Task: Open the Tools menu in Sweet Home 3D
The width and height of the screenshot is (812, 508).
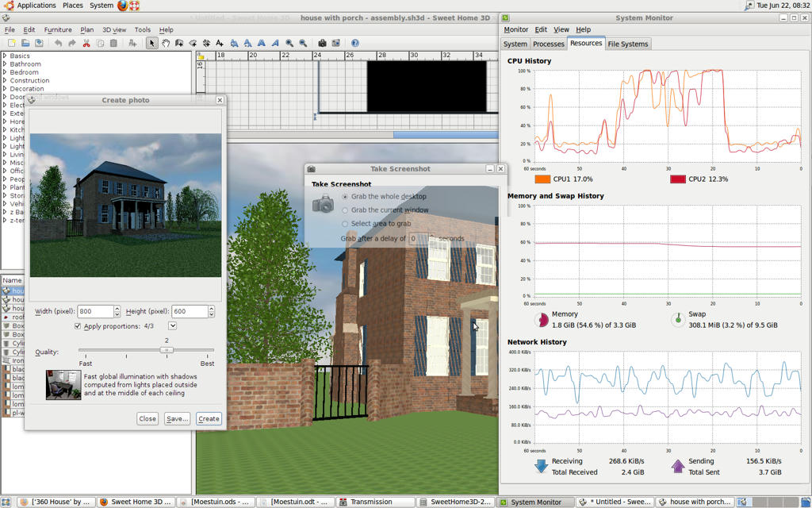Action: [x=143, y=29]
